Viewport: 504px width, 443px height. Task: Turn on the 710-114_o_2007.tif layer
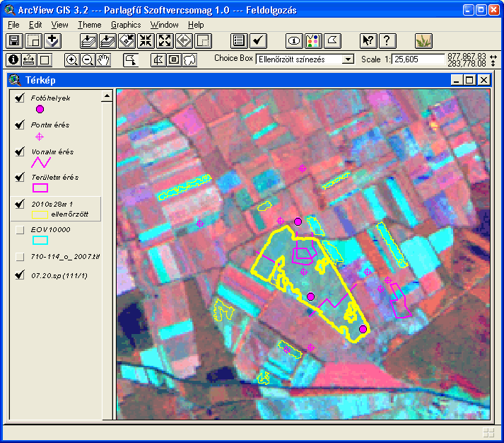pyautogui.click(x=19, y=256)
